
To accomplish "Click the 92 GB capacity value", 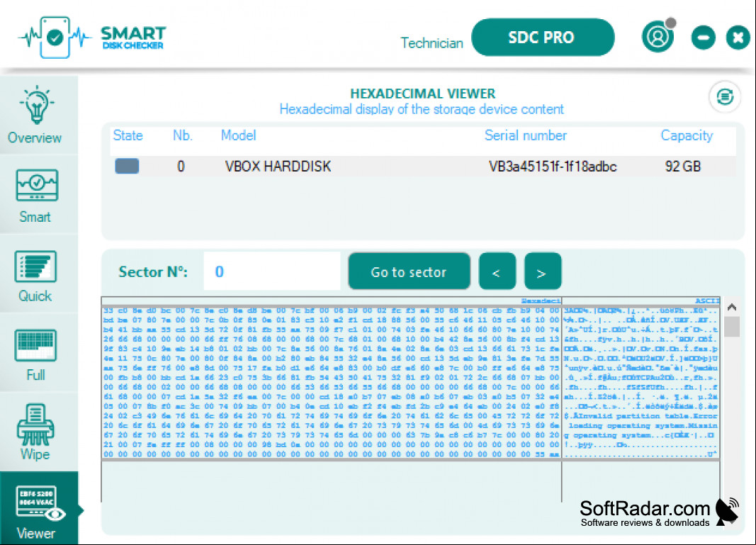I will (x=683, y=167).
